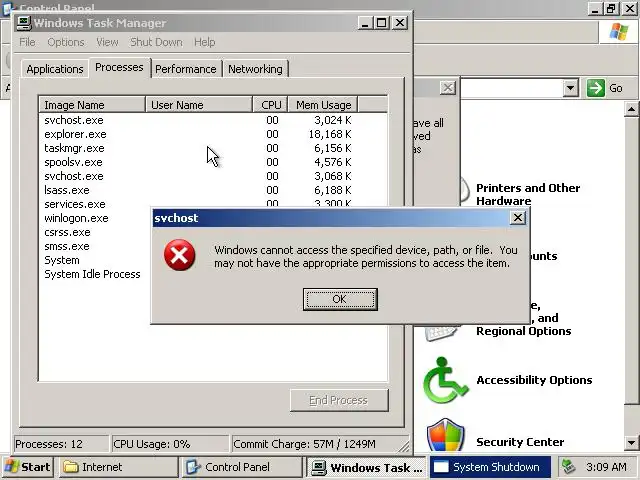Select the Processes tab
Image resolution: width=640 pixels, height=480 pixels.
[119, 67]
